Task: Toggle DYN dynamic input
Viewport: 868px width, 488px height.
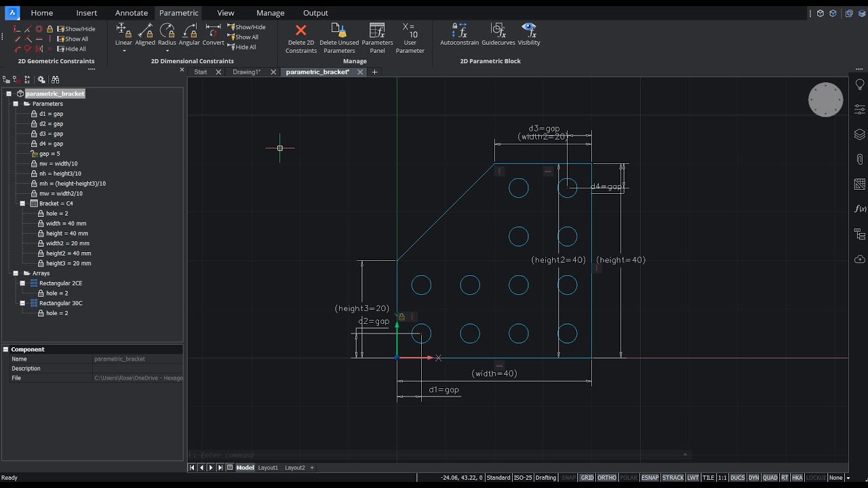Action: pos(753,478)
